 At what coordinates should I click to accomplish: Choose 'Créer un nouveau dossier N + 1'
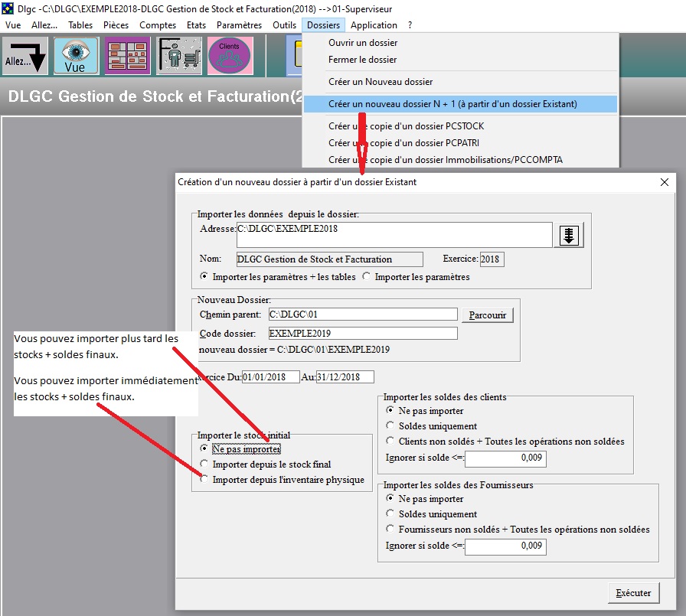tap(460, 104)
